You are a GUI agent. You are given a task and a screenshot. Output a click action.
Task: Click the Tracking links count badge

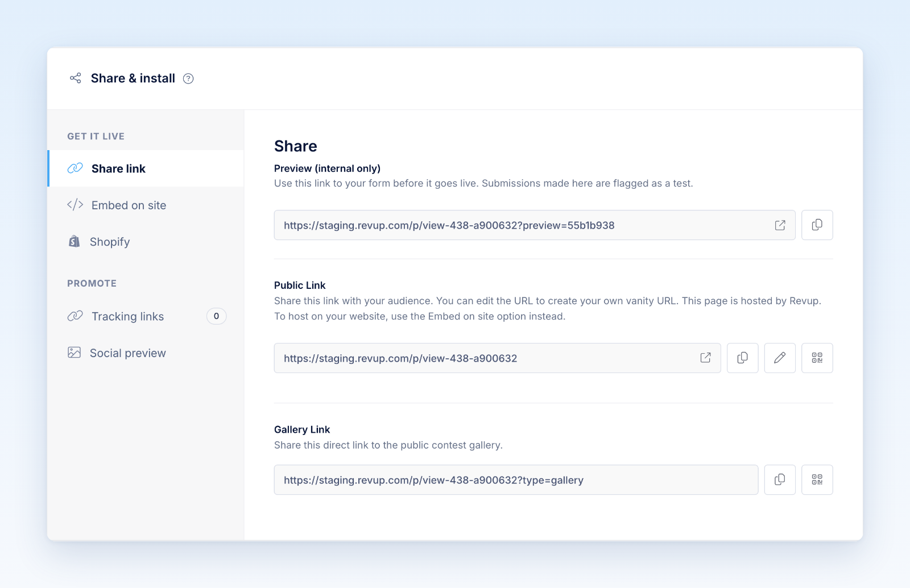(x=216, y=316)
